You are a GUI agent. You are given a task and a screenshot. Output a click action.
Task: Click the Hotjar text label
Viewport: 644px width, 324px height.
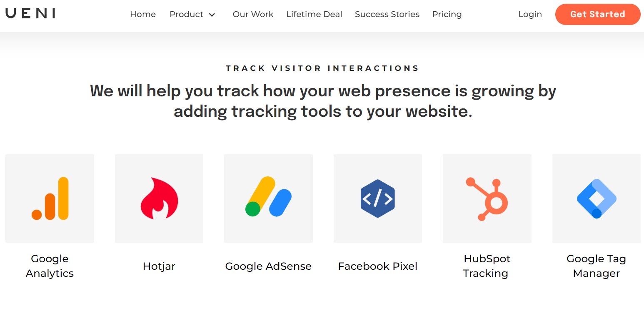pos(159,266)
